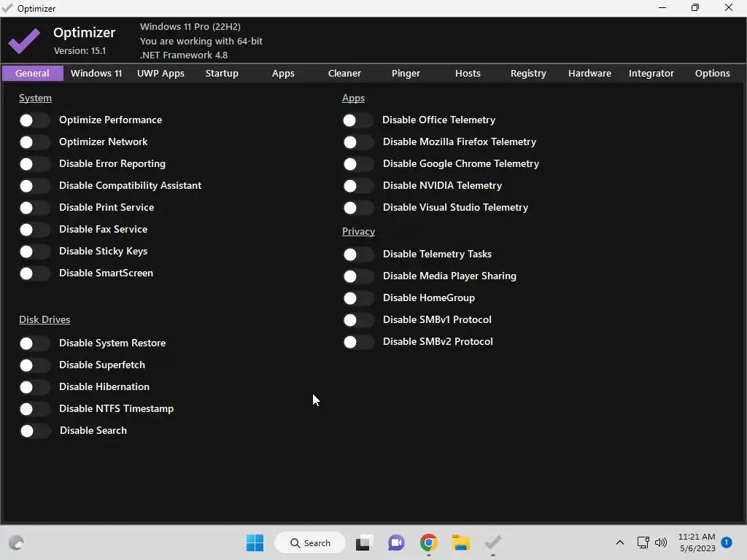Turn on Disable NVIDIA Telemetry
Image resolution: width=747 pixels, height=560 pixels.
tap(358, 186)
